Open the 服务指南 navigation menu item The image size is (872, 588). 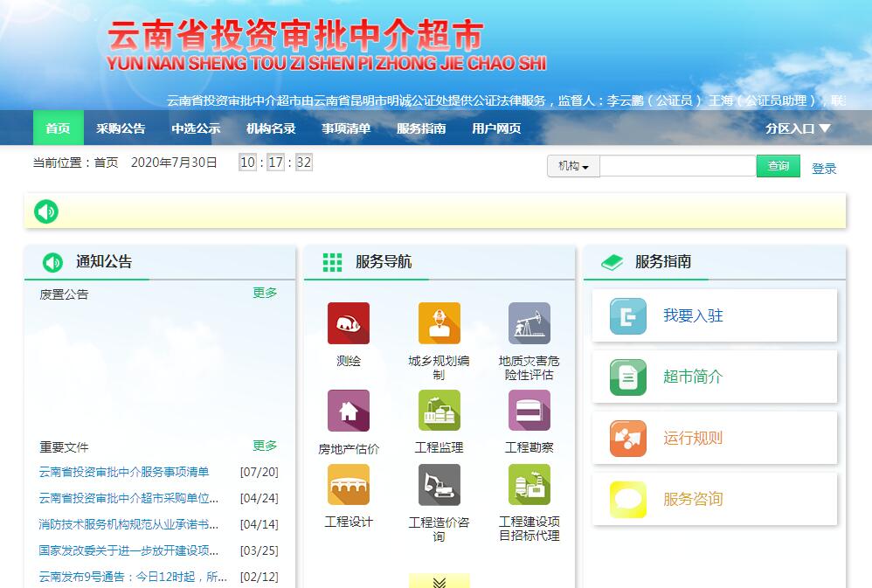[421, 128]
